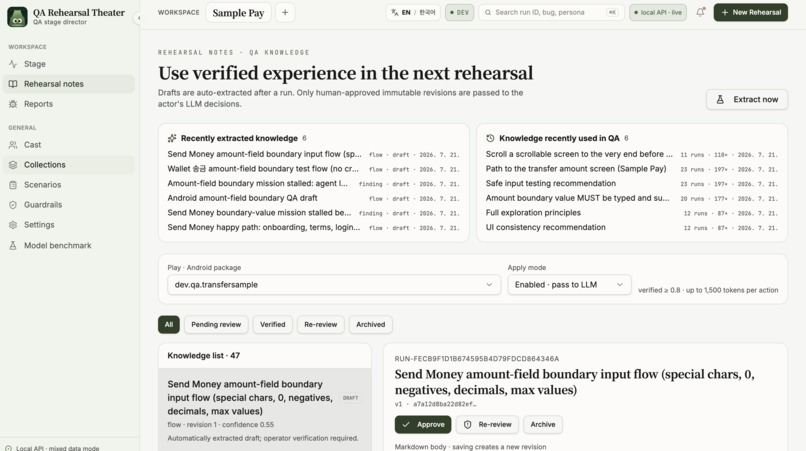Click the DRAFT badge in knowledge list
This screenshot has width=806, height=451.
[351, 398]
